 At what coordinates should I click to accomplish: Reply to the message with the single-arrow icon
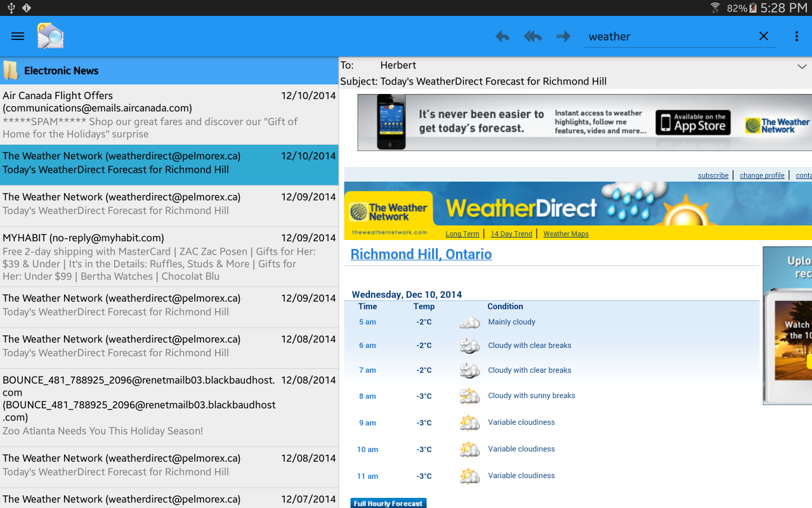[502, 36]
